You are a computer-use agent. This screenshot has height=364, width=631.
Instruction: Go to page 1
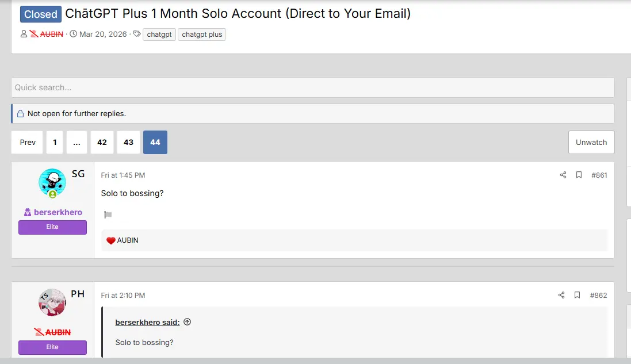[x=55, y=142]
